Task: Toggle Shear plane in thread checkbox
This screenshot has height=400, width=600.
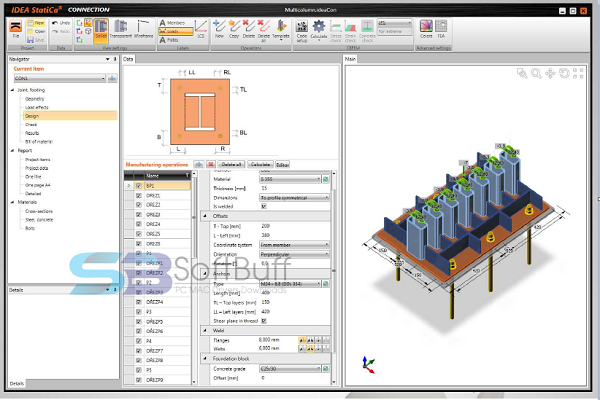Action: (264, 321)
